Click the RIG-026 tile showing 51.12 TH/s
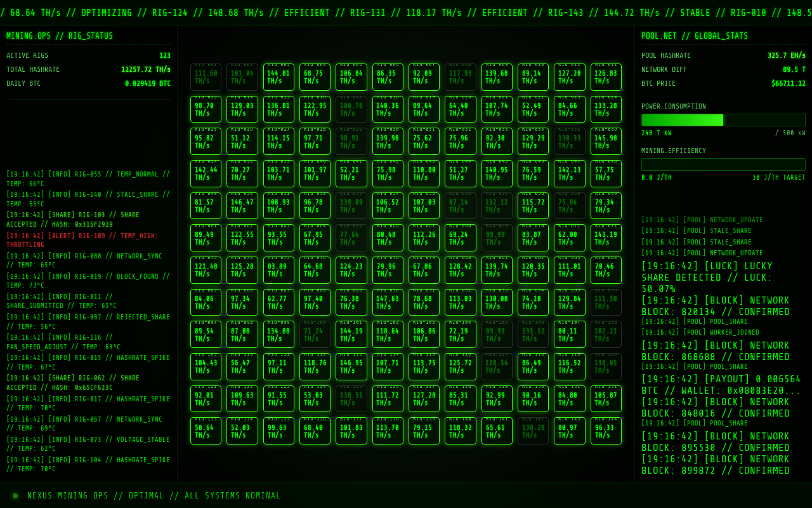Screen dimensions: 812x508 click(x=242, y=140)
